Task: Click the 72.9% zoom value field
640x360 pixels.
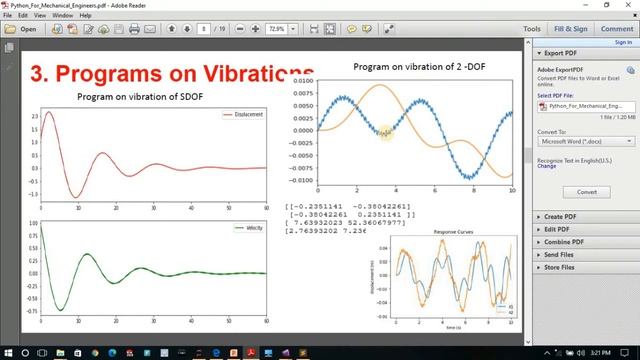Action: [277, 29]
